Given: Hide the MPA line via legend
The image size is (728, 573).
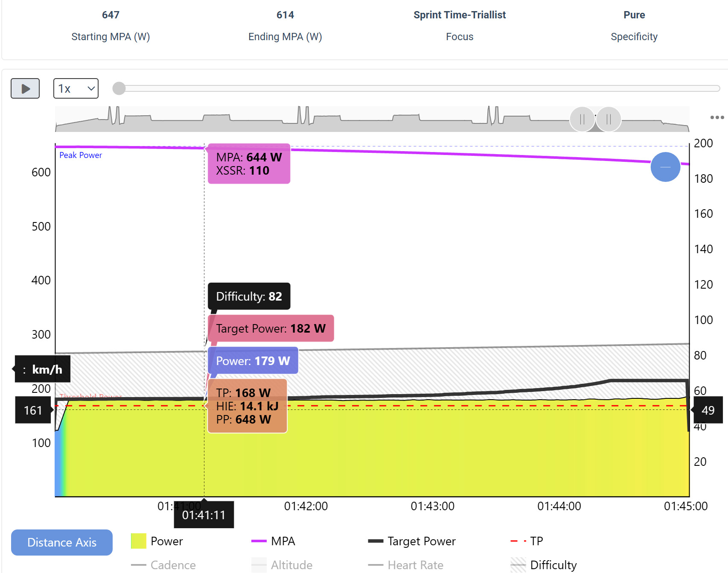Looking at the screenshot, I should (x=274, y=541).
